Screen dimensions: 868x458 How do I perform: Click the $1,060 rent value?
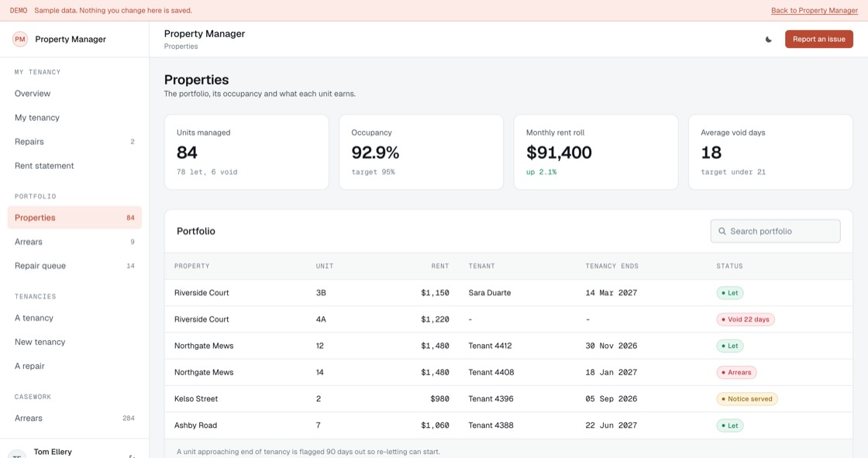tap(435, 425)
